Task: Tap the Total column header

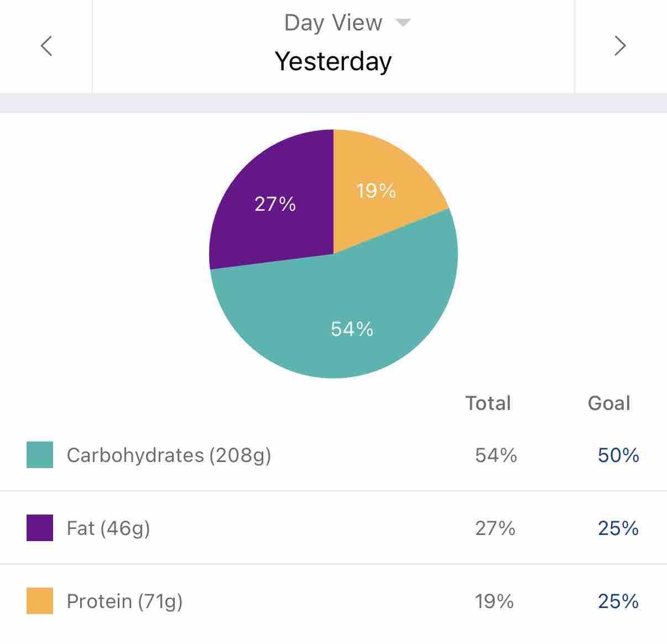Action: pyautogui.click(x=488, y=403)
